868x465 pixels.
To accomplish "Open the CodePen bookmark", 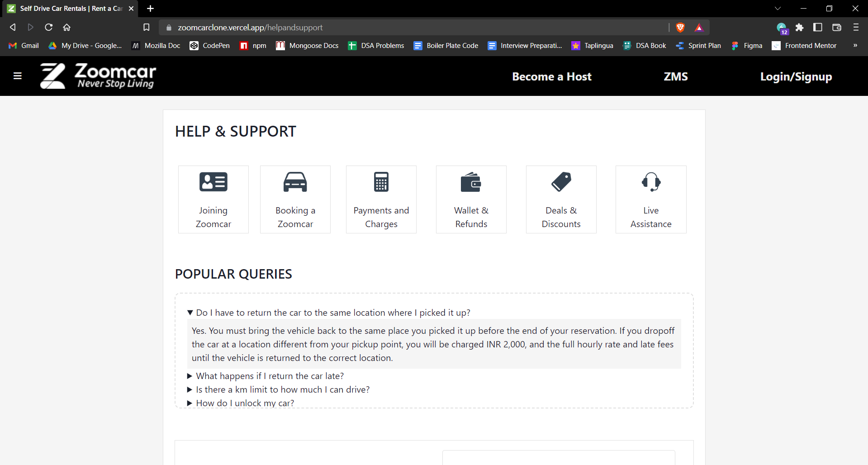I will point(210,45).
